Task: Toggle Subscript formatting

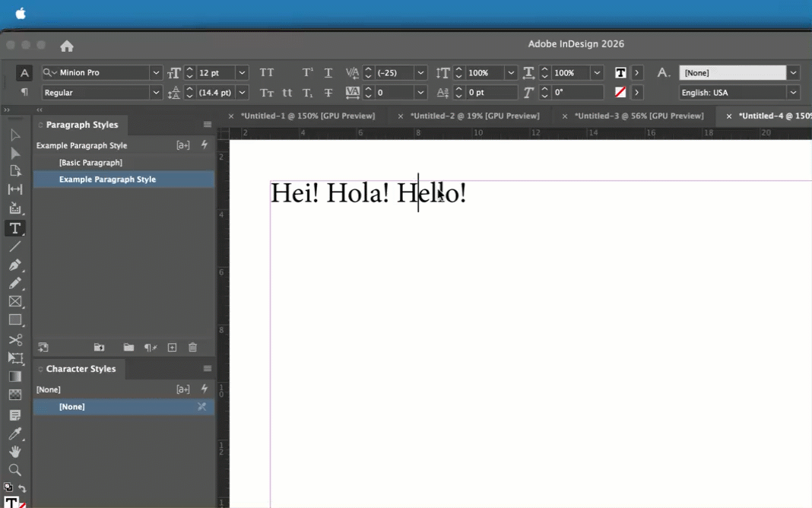Action: (308, 93)
